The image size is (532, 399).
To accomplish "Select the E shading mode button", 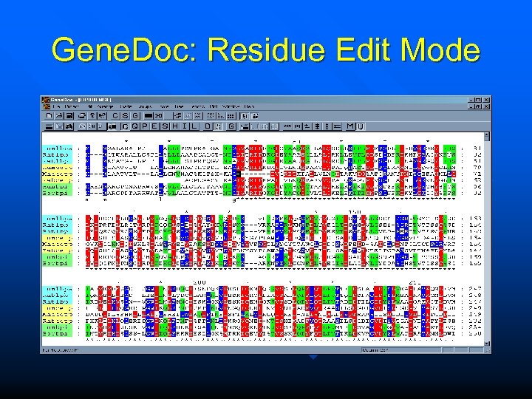I will pyautogui.click(x=154, y=126).
